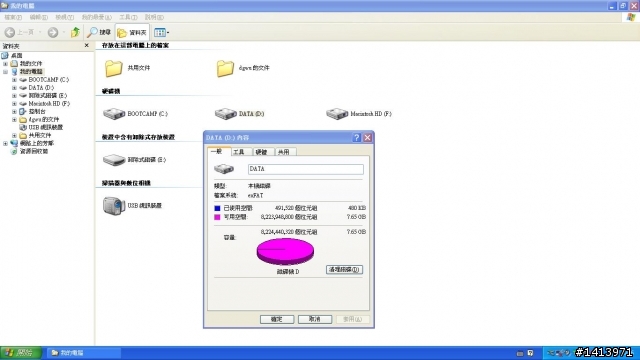Select My Computer taskbar button
640x360 pixels.
(84, 353)
